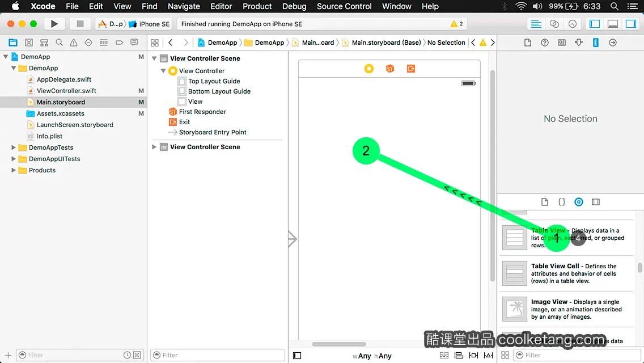Open the File Template library
The image size is (644, 363).
tap(545, 202)
